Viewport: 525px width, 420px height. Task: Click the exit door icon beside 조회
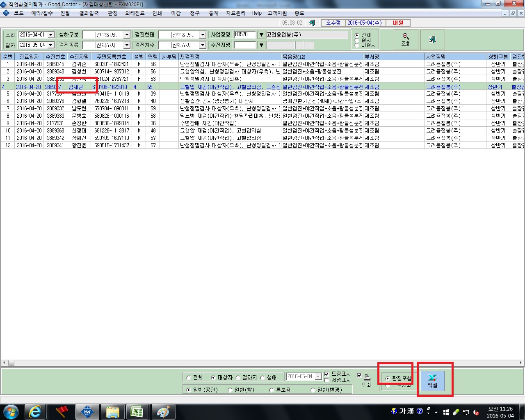pos(432,40)
